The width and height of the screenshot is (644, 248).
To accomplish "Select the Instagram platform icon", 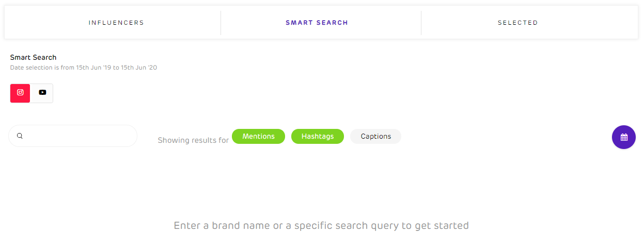I will tap(20, 93).
